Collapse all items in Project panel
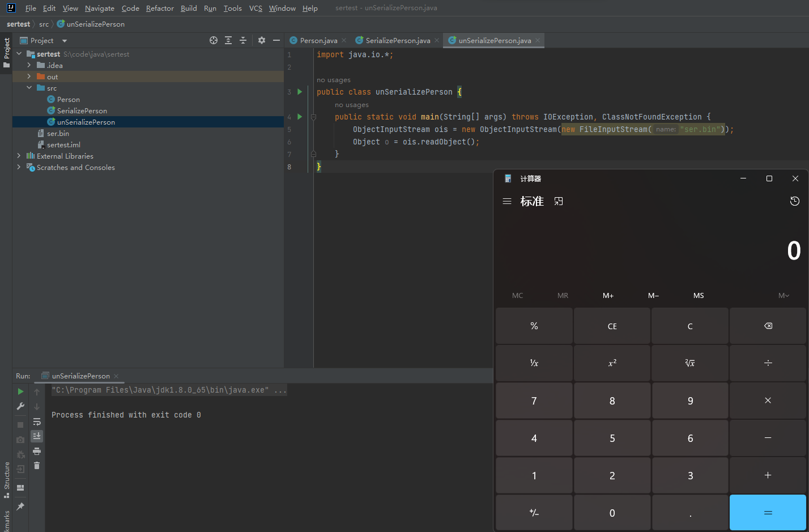Image resolution: width=809 pixels, height=532 pixels. pos(243,40)
